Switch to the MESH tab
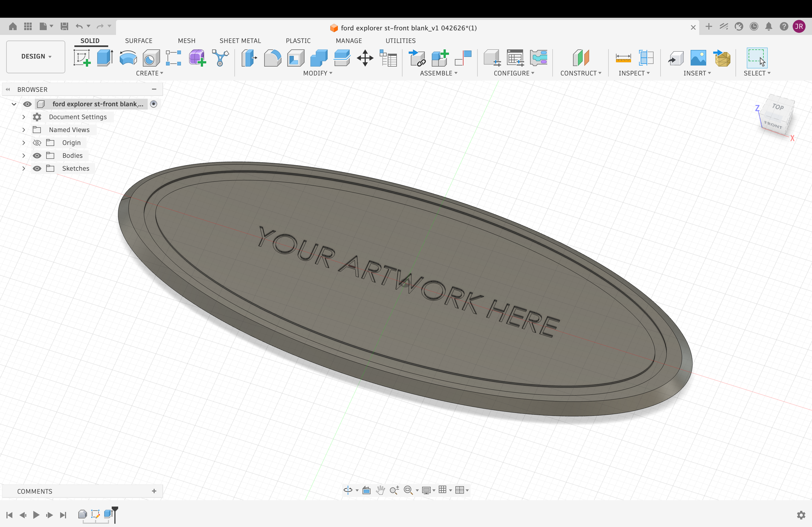The image size is (812, 527). pyautogui.click(x=187, y=41)
